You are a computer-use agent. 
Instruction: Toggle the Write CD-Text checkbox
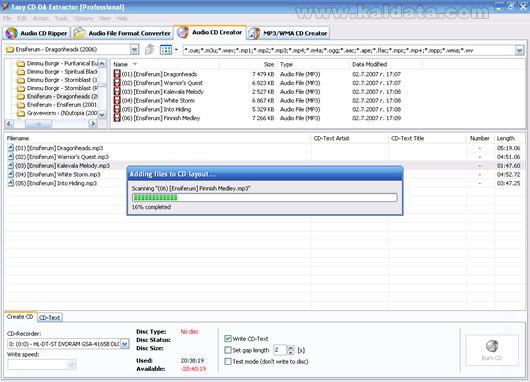pyautogui.click(x=228, y=338)
